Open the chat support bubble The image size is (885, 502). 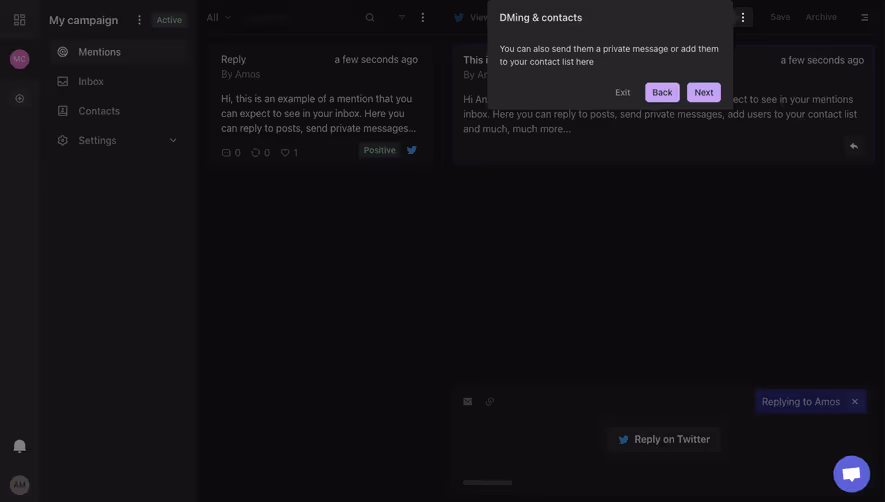pyautogui.click(x=852, y=474)
